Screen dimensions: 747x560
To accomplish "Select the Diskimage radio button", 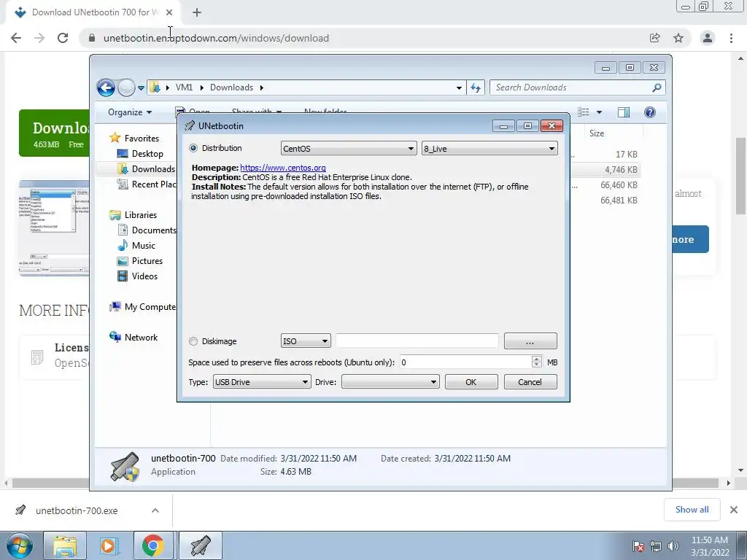I will pos(193,341).
